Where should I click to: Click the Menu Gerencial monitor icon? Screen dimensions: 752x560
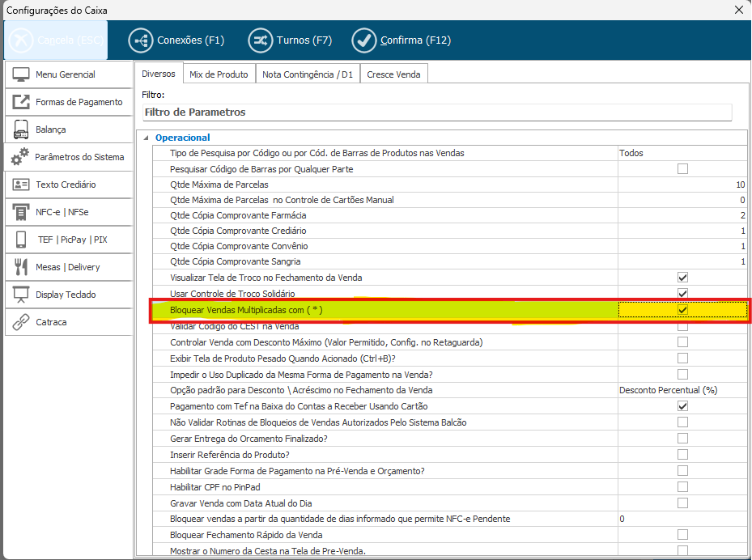[21, 74]
